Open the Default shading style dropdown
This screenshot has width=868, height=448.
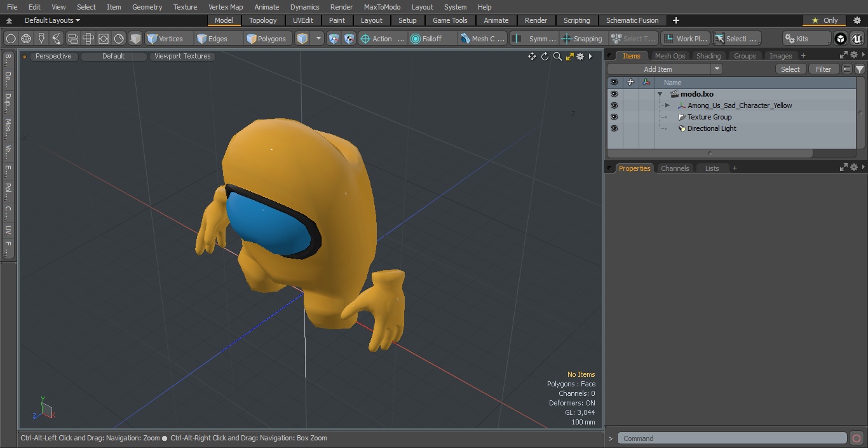114,56
